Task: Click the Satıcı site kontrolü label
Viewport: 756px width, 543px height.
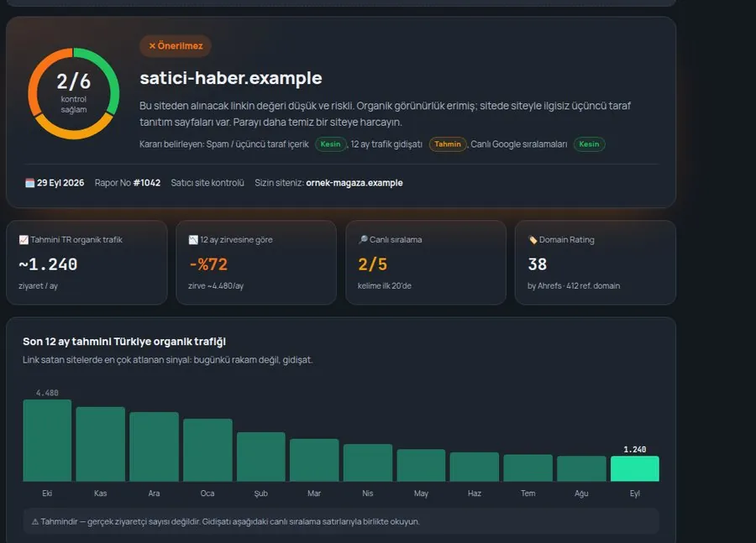Action: [x=207, y=183]
